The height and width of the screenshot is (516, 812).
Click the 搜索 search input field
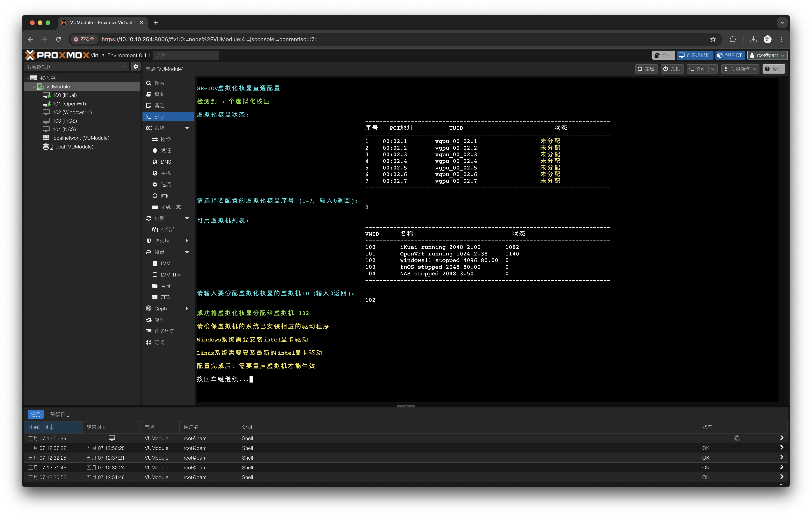click(x=186, y=55)
